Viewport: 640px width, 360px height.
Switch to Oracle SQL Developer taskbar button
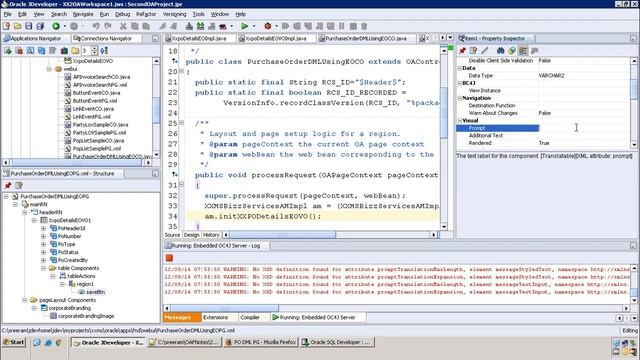click(x=336, y=342)
